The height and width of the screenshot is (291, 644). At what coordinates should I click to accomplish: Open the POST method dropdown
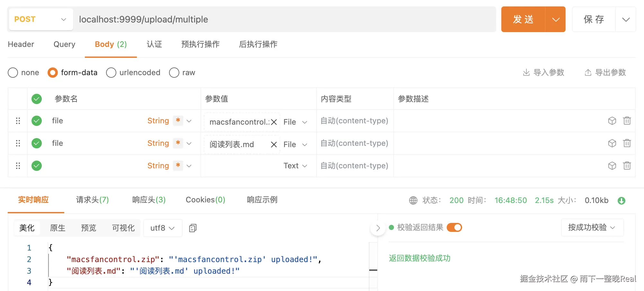[41, 19]
